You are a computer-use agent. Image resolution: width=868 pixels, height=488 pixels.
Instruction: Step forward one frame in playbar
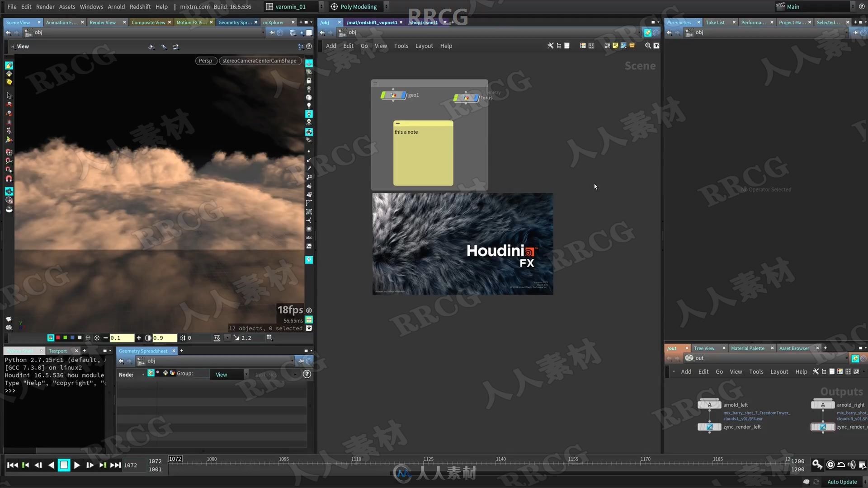90,465
